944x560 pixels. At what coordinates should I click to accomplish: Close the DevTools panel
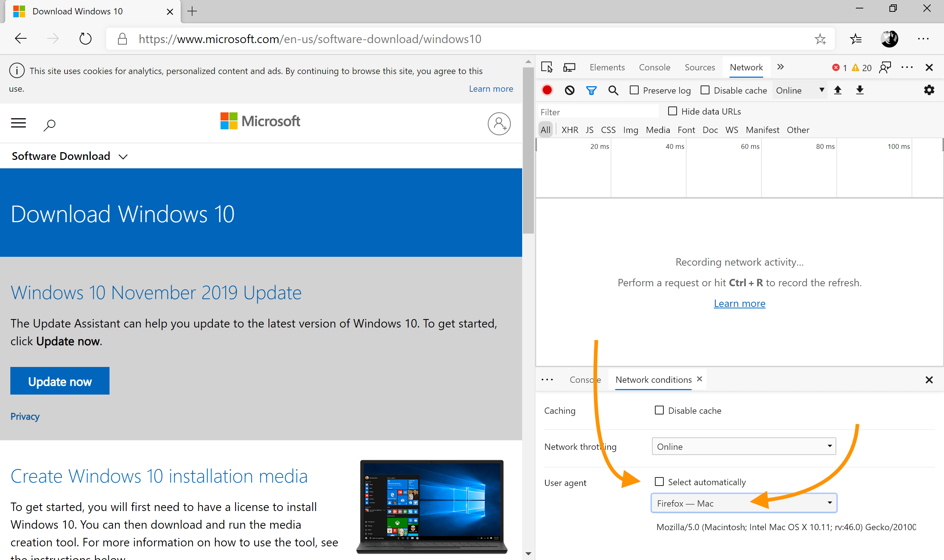[x=929, y=67]
